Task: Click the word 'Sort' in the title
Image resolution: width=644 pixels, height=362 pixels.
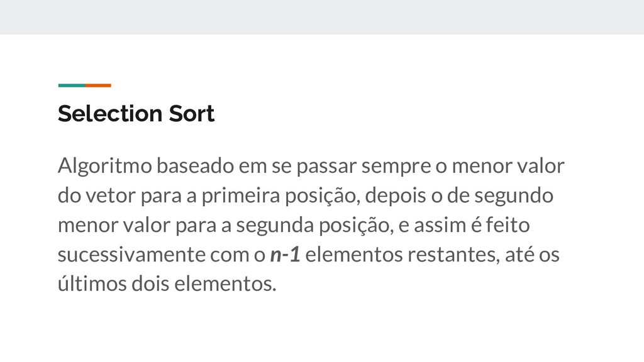Action: click(x=192, y=113)
